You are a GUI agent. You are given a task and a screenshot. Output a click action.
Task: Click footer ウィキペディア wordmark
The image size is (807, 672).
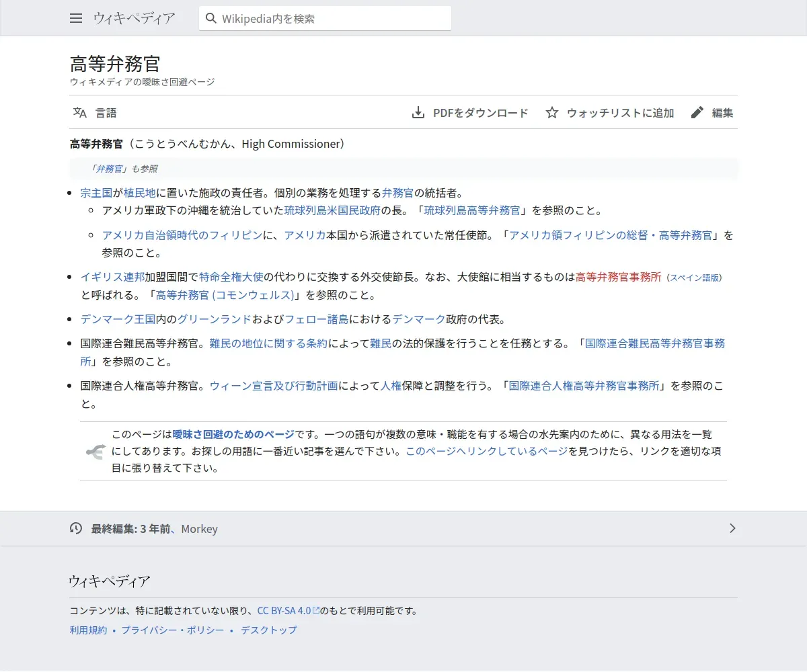point(109,581)
